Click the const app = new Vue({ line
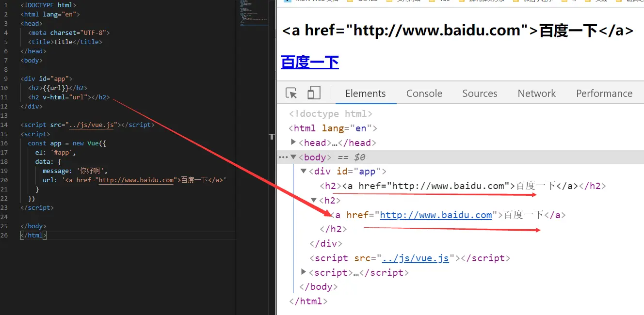The height and width of the screenshot is (315, 644). 67,143
